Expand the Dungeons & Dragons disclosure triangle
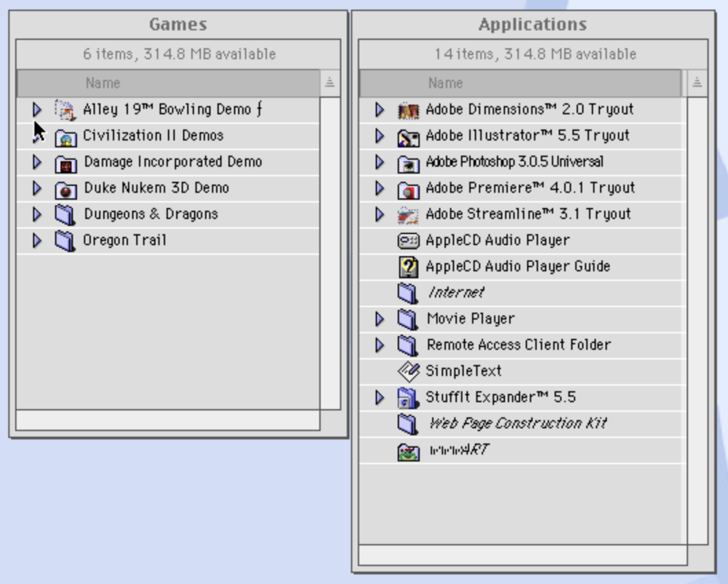Image resolution: width=728 pixels, height=584 pixels. (x=37, y=214)
